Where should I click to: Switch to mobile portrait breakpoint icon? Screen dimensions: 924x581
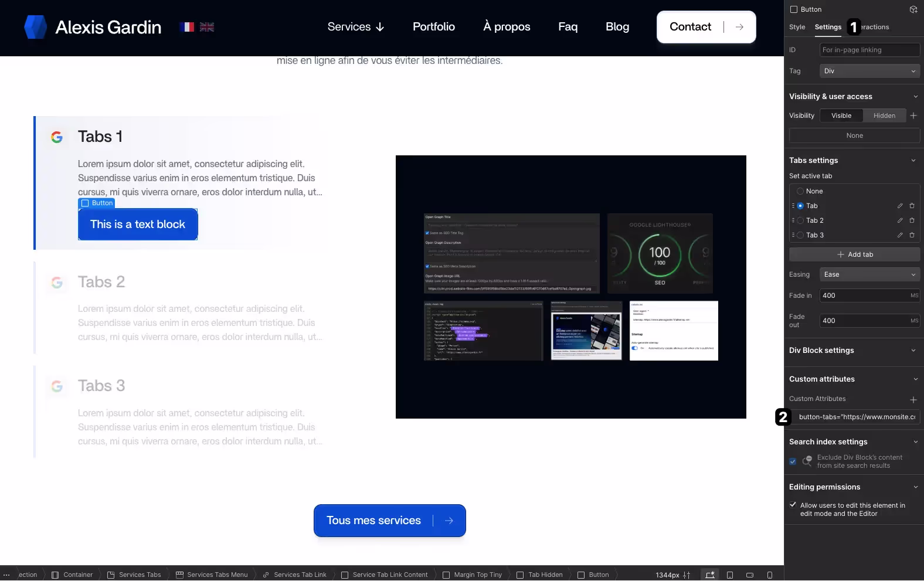click(770, 575)
